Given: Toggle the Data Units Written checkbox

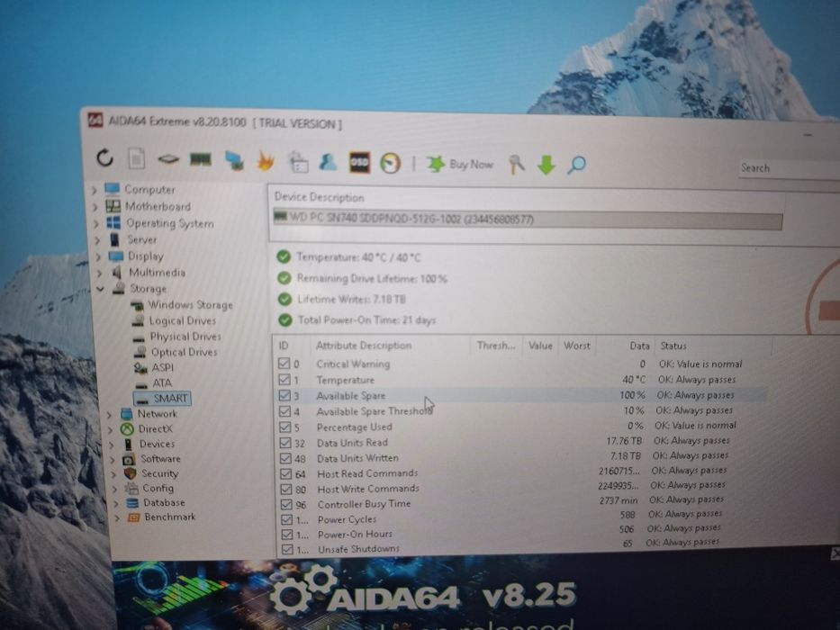Looking at the screenshot, I should (x=285, y=459).
